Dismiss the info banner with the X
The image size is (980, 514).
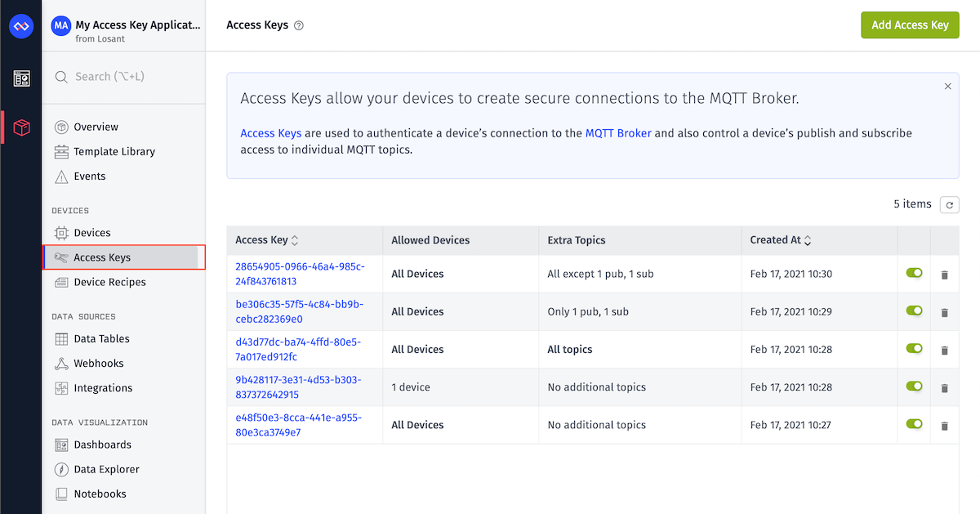pyautogui.click(x=947, y=86)
